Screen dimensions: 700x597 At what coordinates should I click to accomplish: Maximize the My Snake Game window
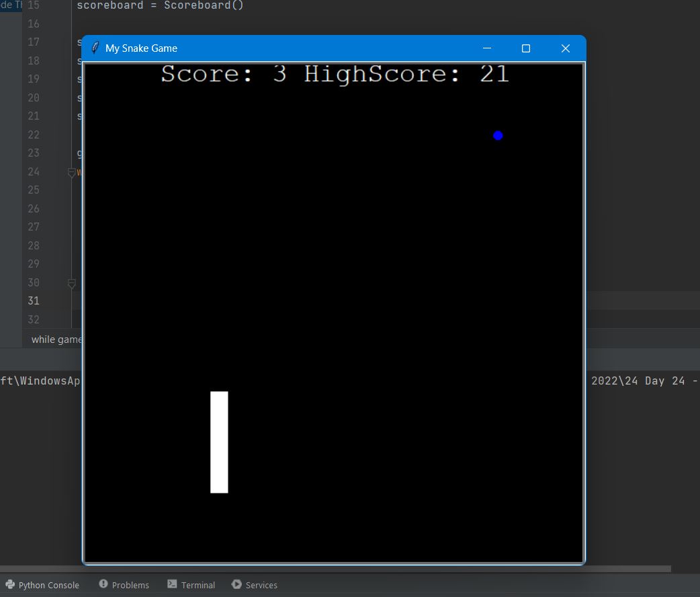pos(526,48)
